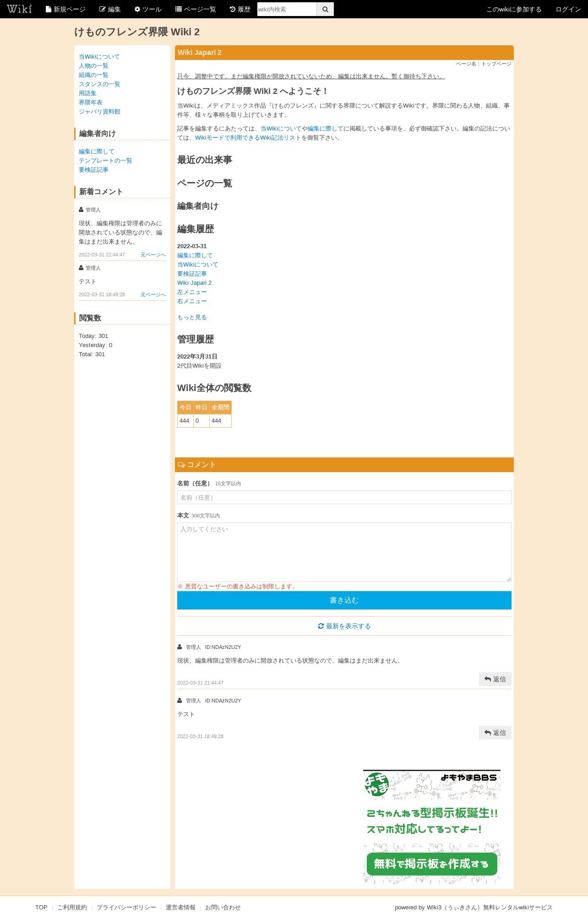Screen dimensions: 588x919
Task: Open ご利用規約 footer link
Action: click(x=72, y=908)
